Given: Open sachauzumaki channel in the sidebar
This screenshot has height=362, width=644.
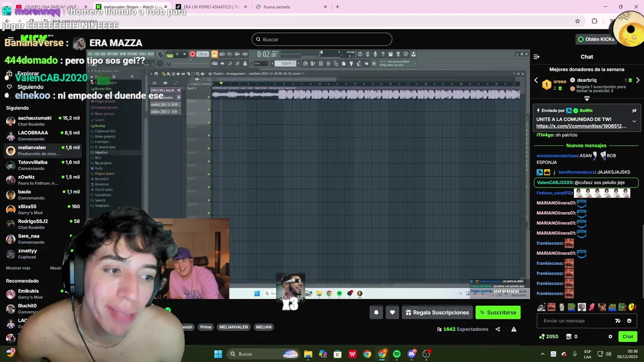Looking at the screenshot, I should 43,121.
